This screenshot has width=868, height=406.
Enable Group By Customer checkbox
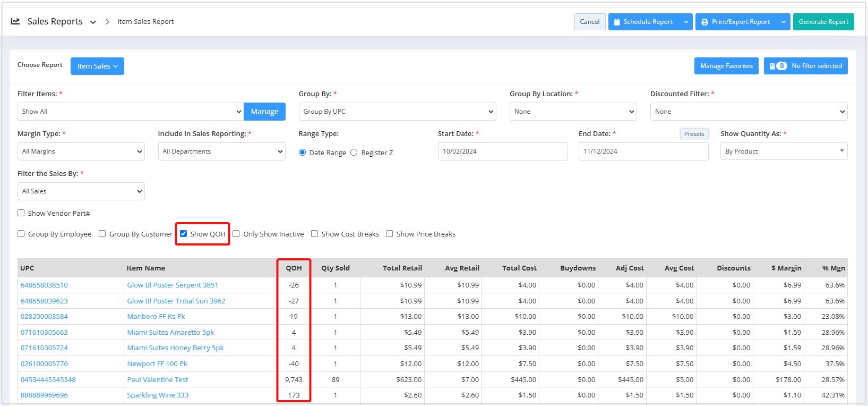tap(102, 234)
